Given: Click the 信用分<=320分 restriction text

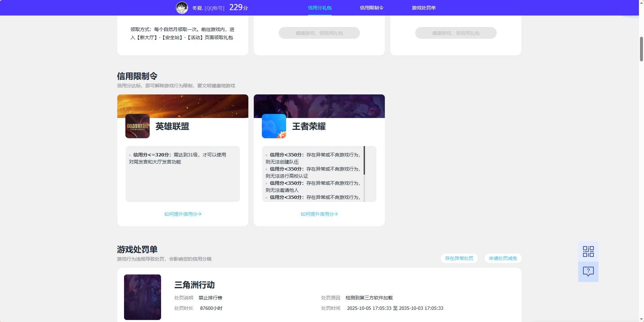Looking at the screenshot, I should pos(177,158).
